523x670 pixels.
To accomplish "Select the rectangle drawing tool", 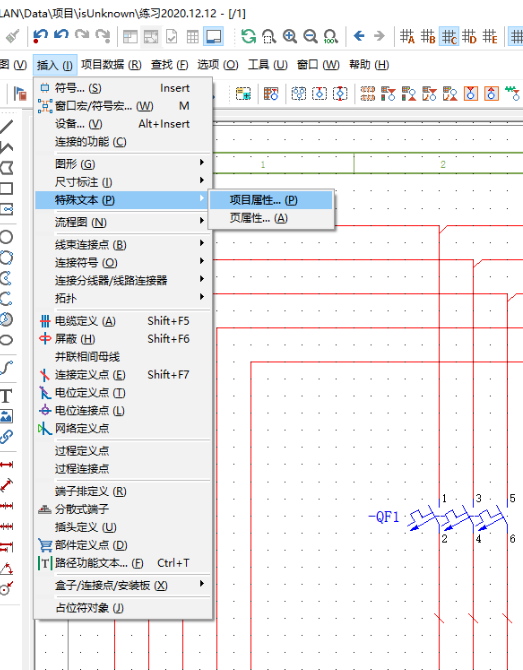I will click(6, 188).
